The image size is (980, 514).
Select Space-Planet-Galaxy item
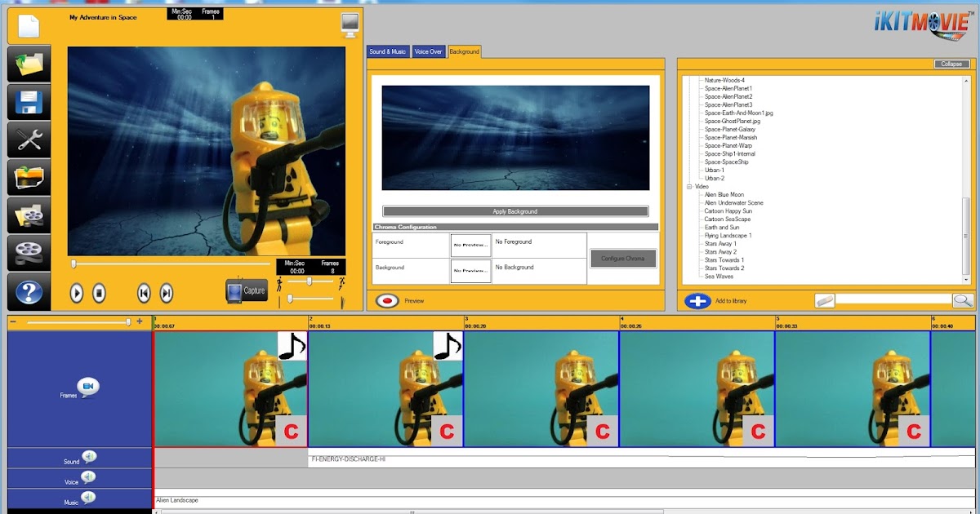(x=730, y=130)
